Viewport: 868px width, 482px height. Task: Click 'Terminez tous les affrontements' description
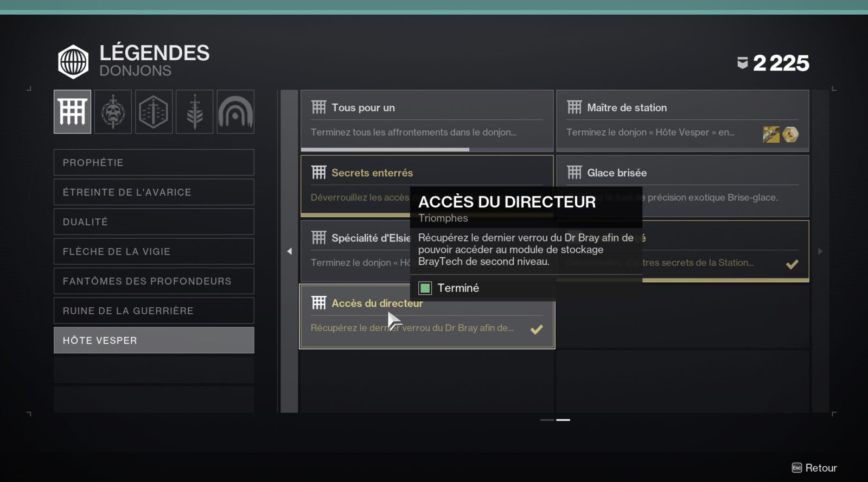click(413, 132)
